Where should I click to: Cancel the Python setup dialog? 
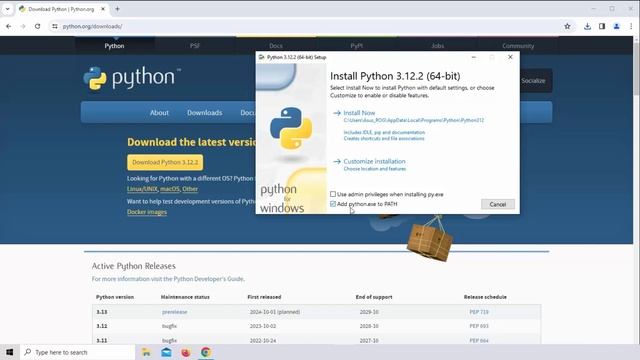click(498, 204)
